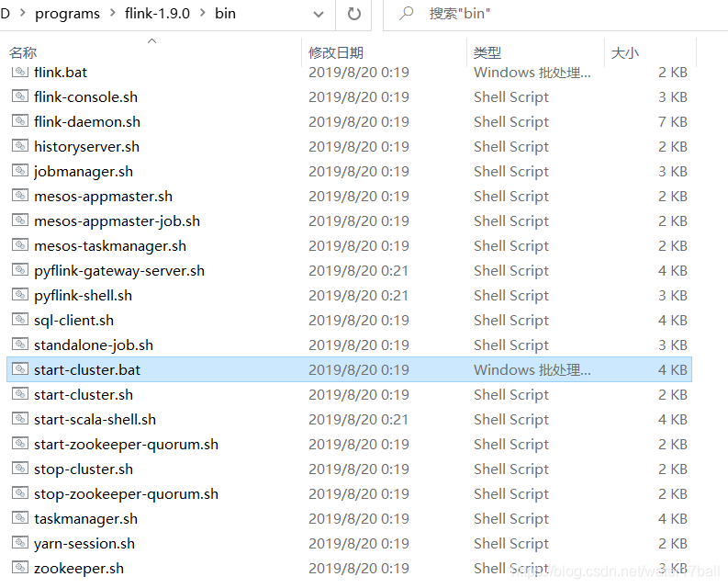728x588 pixels.
Task: Select the start-scala-shell.sh file name
Action: pos(95,419)
